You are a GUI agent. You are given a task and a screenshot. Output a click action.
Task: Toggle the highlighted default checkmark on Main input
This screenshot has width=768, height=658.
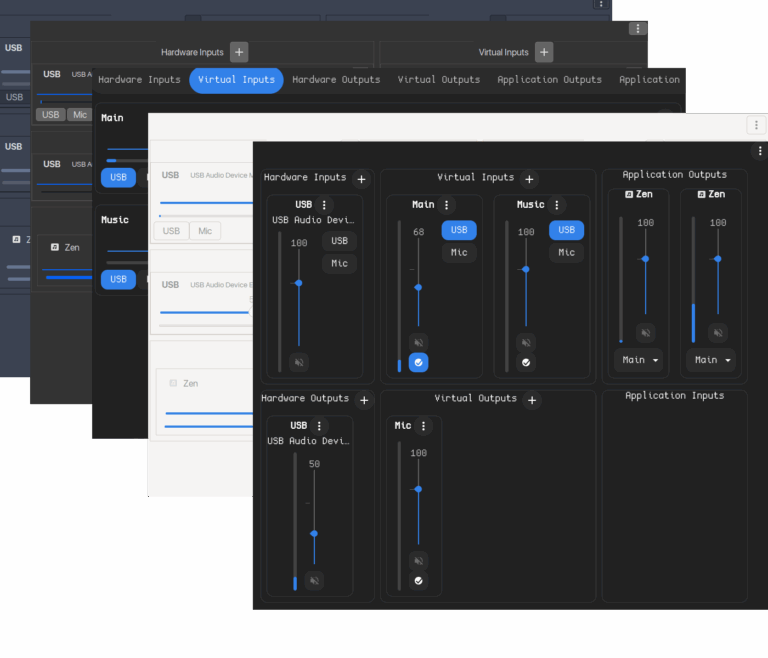(x=418, y=363)
